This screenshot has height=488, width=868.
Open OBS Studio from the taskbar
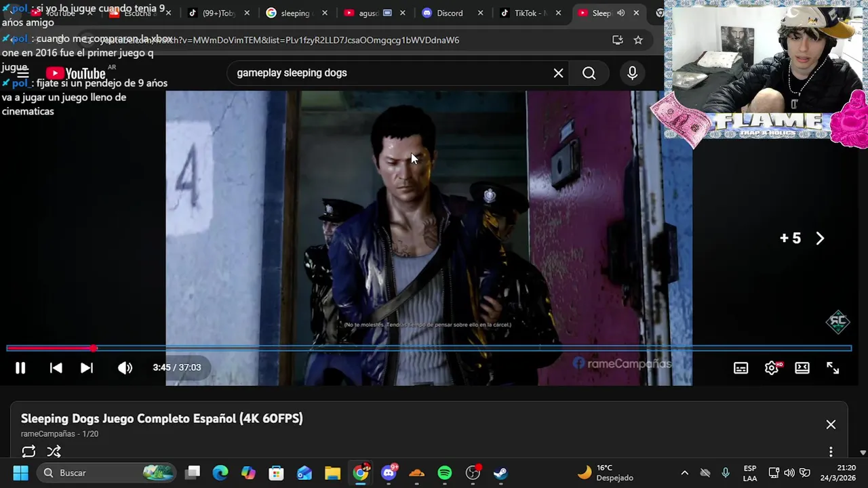[473, 472]
